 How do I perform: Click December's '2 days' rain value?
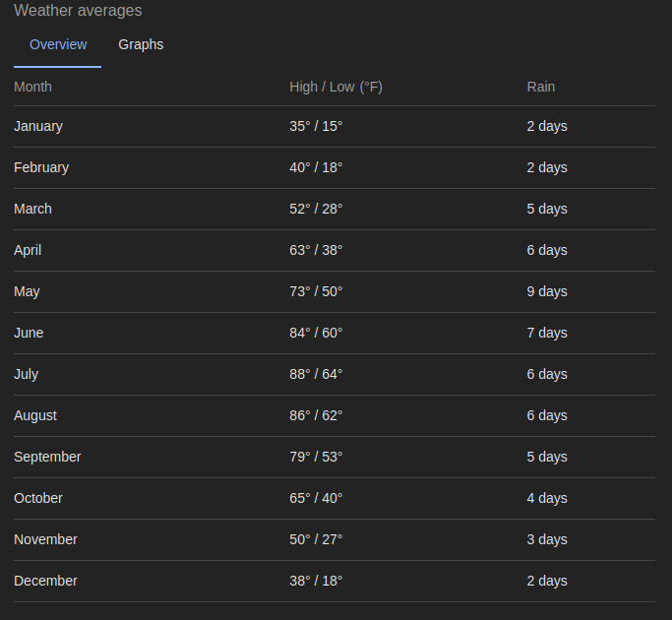[547, 581]
